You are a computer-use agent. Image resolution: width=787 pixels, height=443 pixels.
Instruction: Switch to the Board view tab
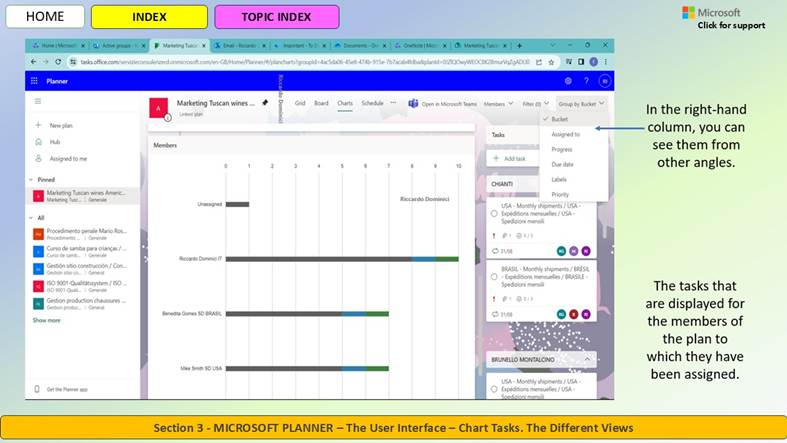click(321, 103)
